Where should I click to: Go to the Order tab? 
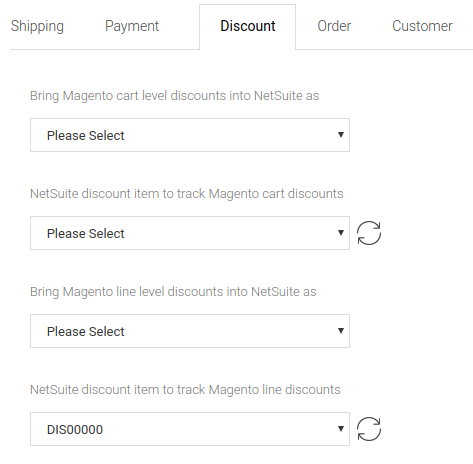(x=334, y=26)
